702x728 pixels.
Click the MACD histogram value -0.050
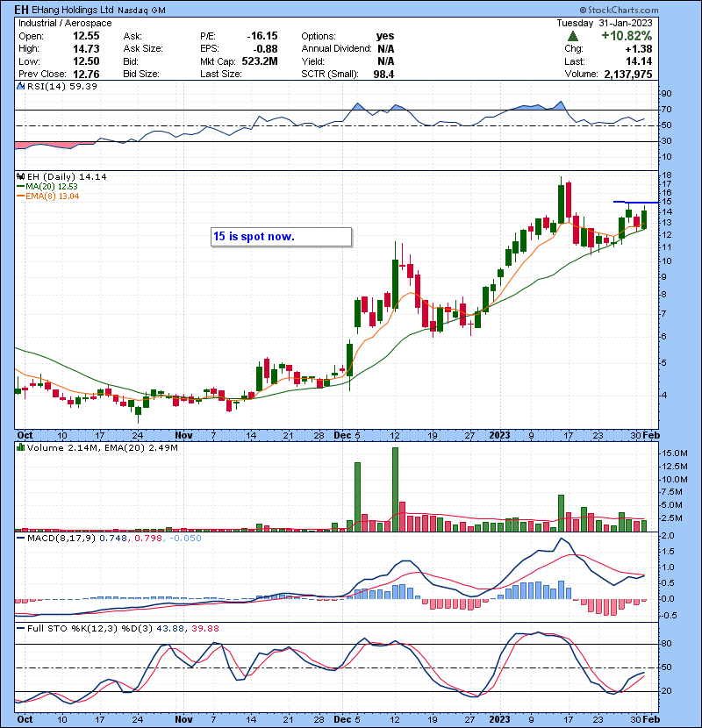click(x=185, y=539)
